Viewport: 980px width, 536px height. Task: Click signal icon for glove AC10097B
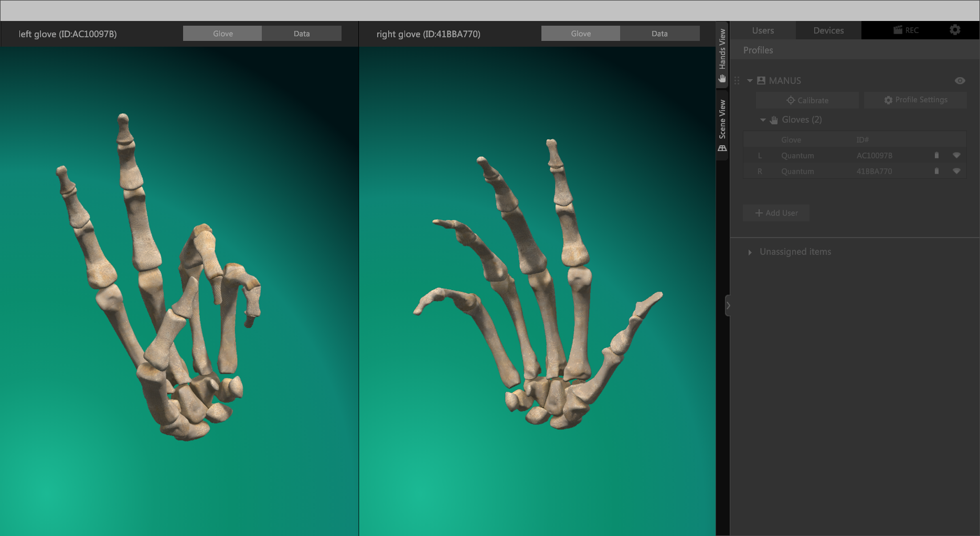pyautogui.click(x=956, y=155)
